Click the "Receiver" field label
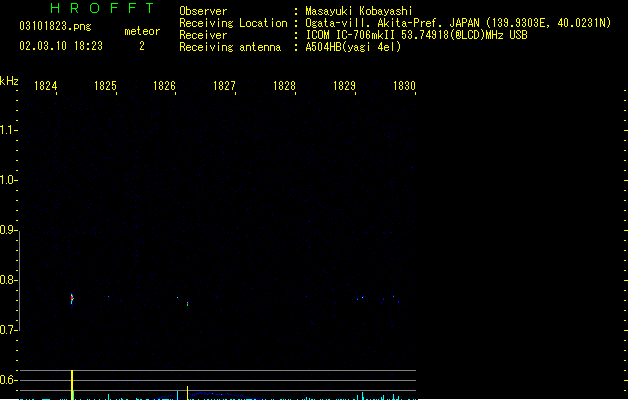Screen dimensions: 629x400 tap(203, 35)
